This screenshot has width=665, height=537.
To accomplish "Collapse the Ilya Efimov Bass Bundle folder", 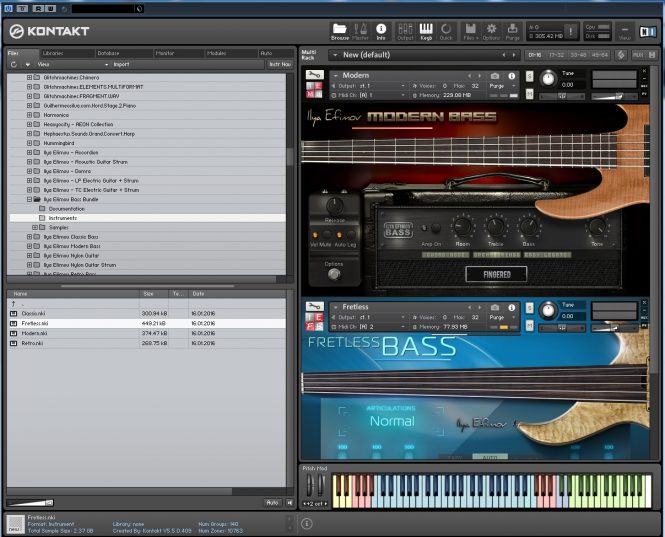I will pyautogui.click(x=29, y=199).
